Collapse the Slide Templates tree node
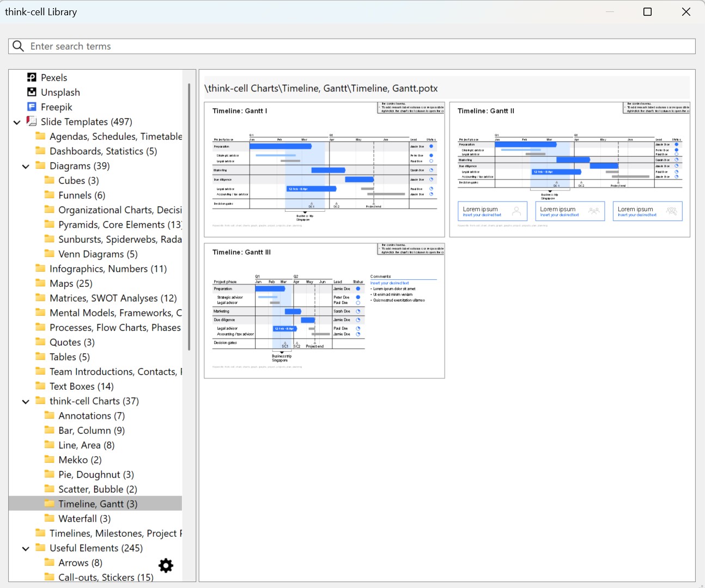 coord(17,122)
